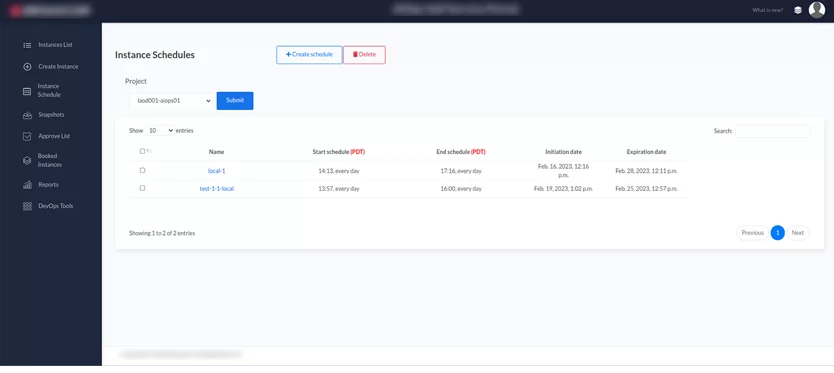
Task: Click the user avatar in top bar
Action: click(816, 10)
